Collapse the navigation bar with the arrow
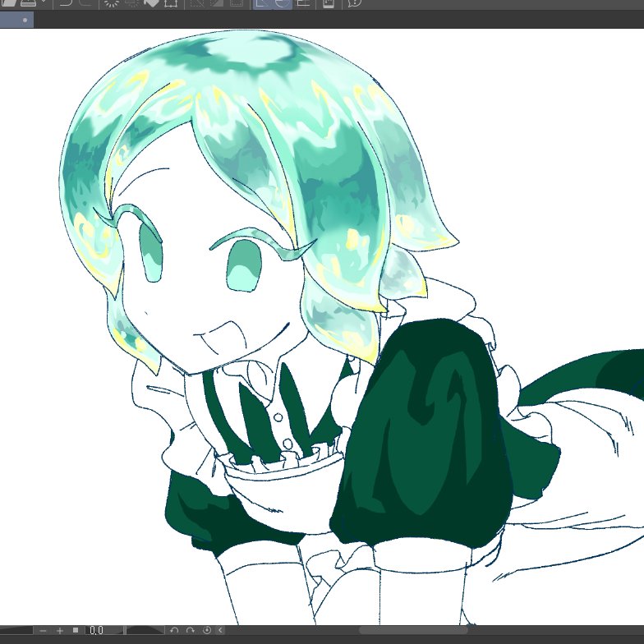This screenshot has width=644, height=644. coord(220,631)
